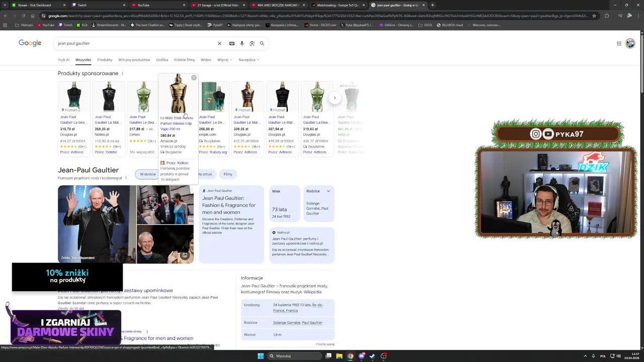Switch to the Twitch browser tab

[98, 5]
